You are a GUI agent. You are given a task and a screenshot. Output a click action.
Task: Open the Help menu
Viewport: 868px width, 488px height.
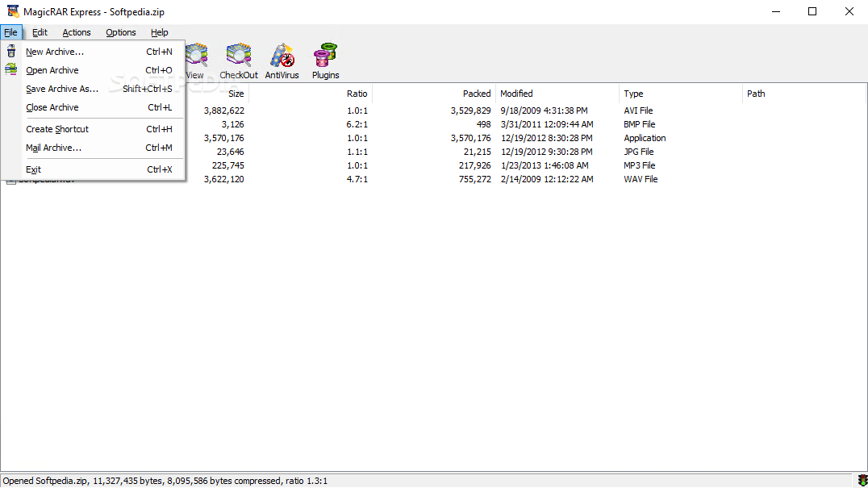[x=160, y=32]
